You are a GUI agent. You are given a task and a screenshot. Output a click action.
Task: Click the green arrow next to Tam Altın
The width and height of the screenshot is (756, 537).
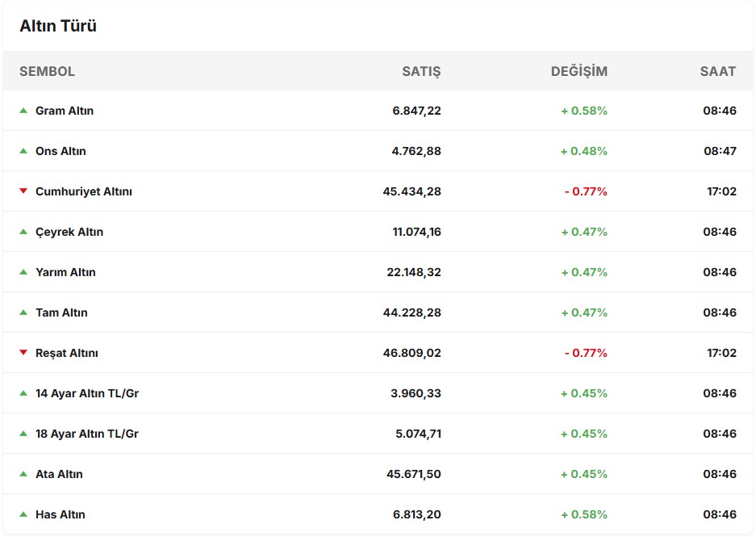click(23, 313)
